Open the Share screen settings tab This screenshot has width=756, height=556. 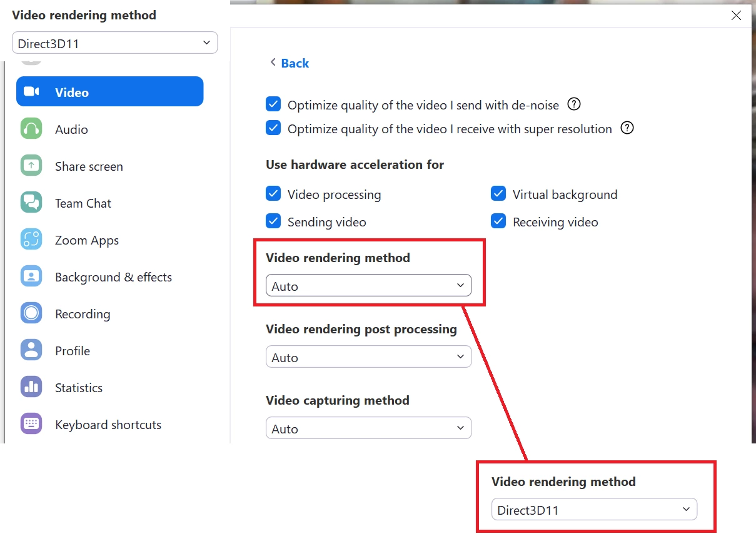click(110, 166)
